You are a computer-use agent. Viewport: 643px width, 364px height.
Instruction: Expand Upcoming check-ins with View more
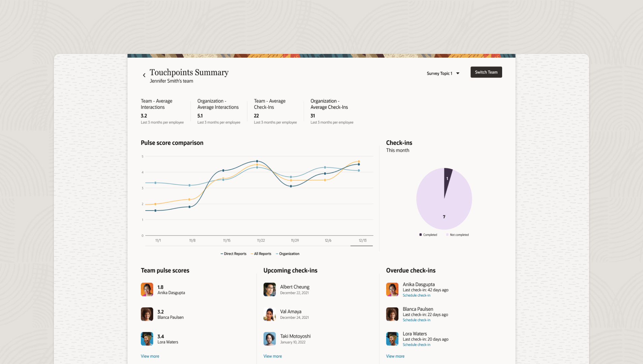coord(273,356)
